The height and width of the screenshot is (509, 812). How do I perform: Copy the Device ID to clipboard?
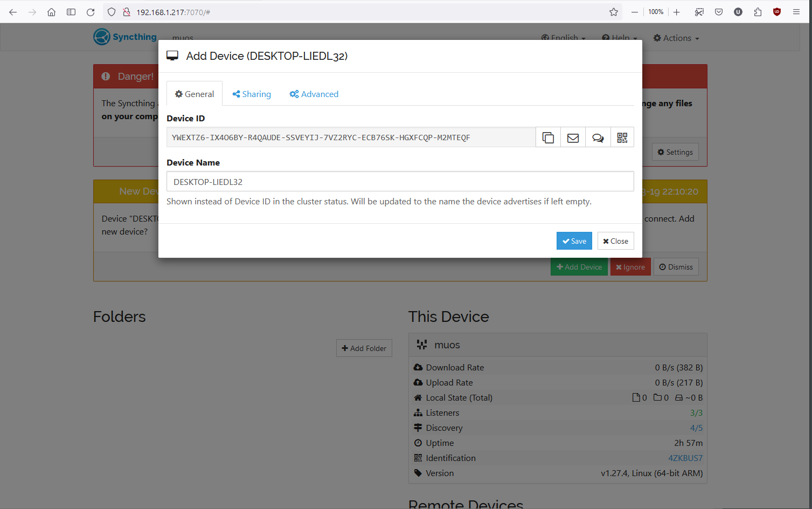pyautogui.click(x=548, y=137)
